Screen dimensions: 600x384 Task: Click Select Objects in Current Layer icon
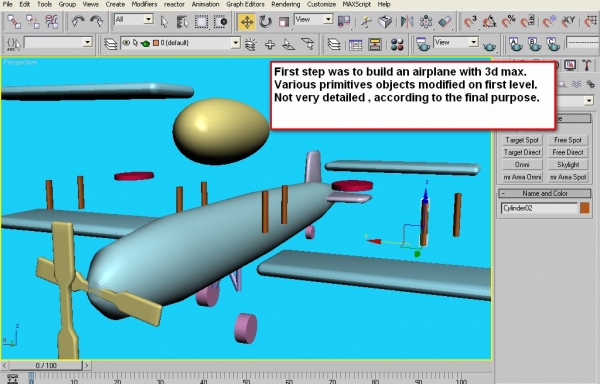[x=289, y=44]
